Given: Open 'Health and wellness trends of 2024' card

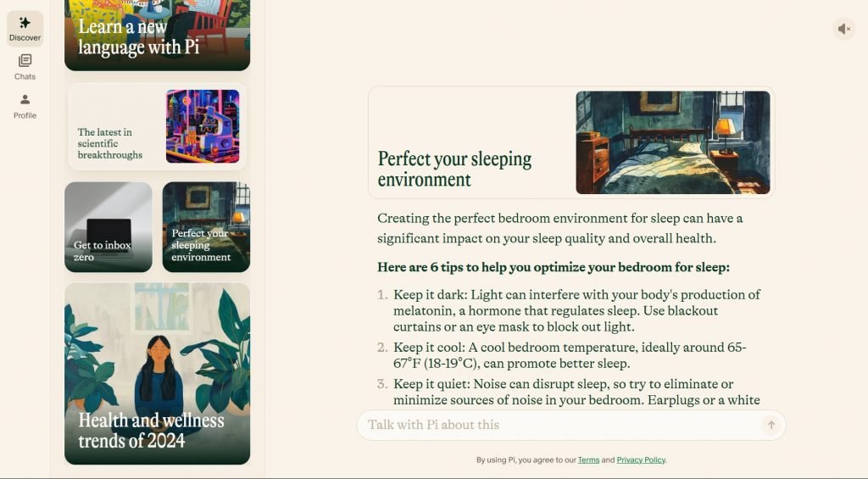Looking at the screenshot, I should point(157,373).
